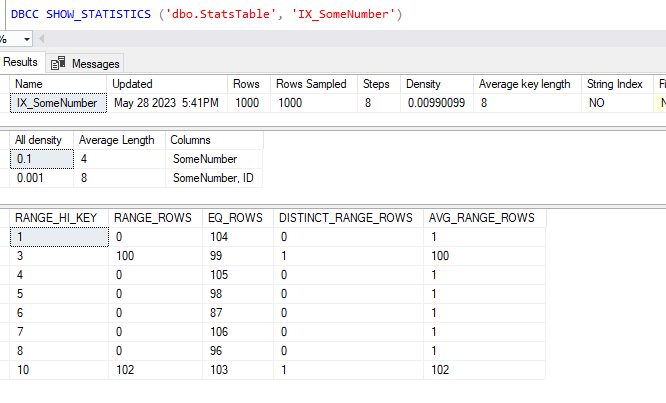Click the EQ_ROWS column header
Viewport: 666px width, 403px height.
point(234,217)
